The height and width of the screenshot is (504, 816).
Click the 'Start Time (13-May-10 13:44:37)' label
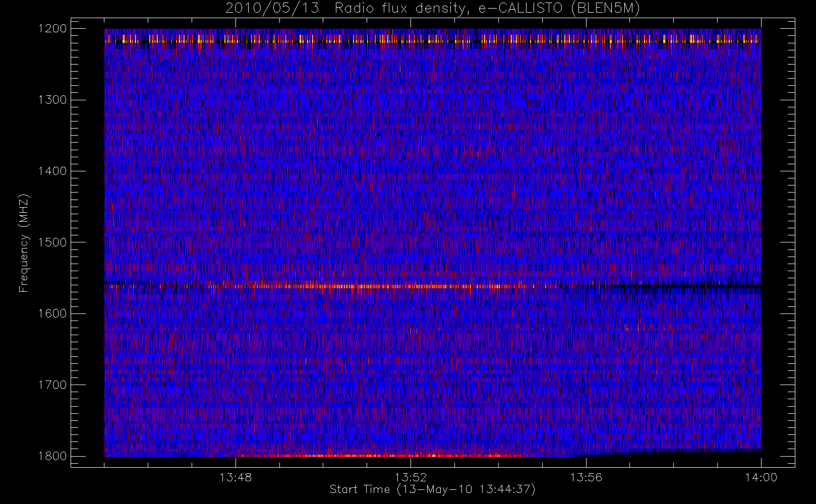[432, 489]
